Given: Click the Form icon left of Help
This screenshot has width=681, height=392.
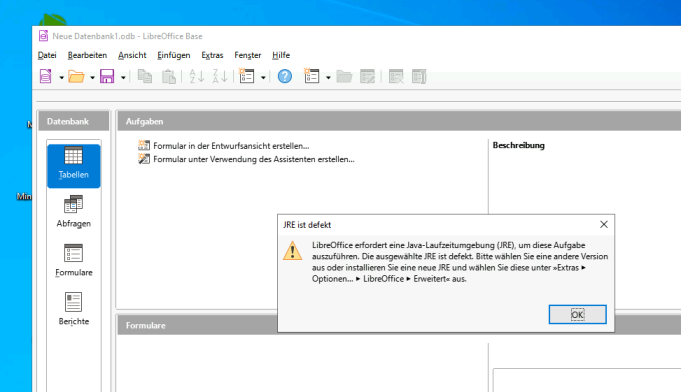Looking at the screenshot, I should [247, 76].
